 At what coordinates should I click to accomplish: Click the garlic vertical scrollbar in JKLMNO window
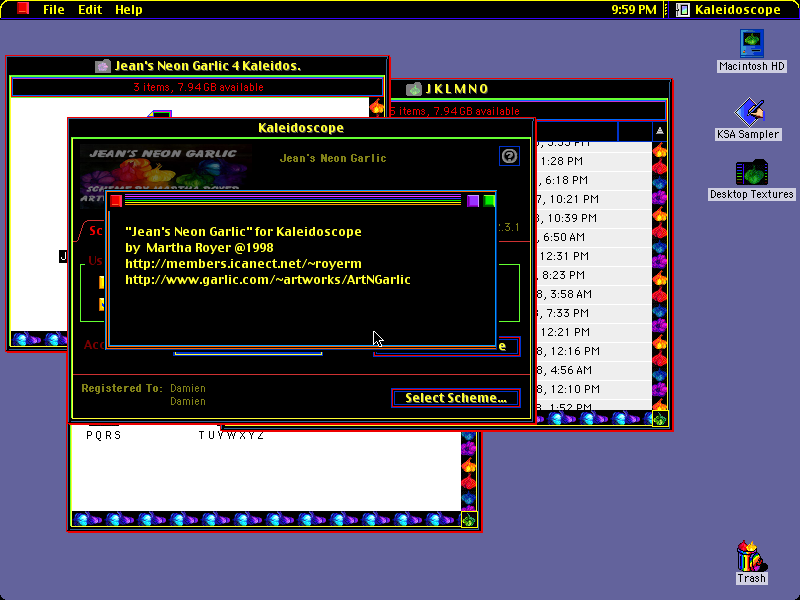pyautogui.click(x=660, y=276)
